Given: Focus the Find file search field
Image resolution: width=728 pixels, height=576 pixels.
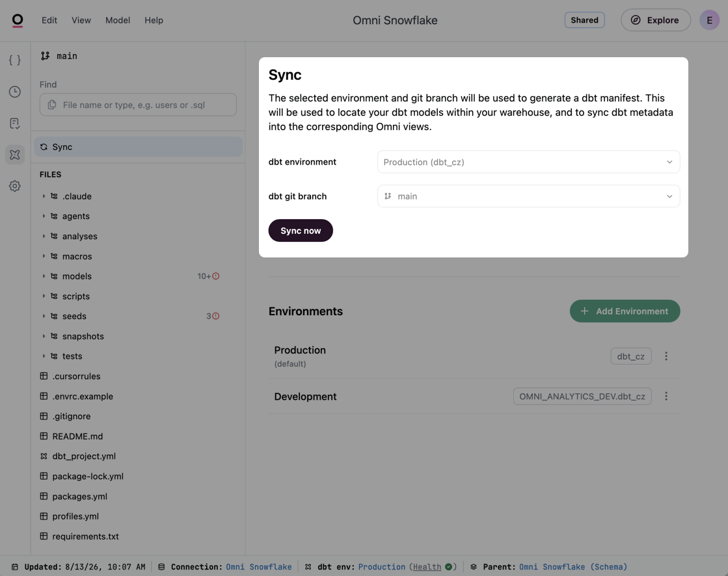Looking at the screenshot, I should tap(139, 105).
